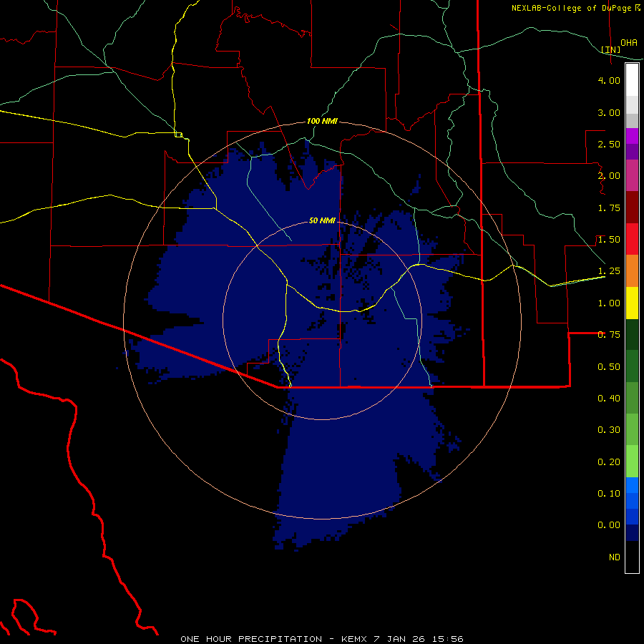The width and height of the screenshot is (644, 644).
Task: Click the 0.75 legend value
Action: (x=609, y=335)
